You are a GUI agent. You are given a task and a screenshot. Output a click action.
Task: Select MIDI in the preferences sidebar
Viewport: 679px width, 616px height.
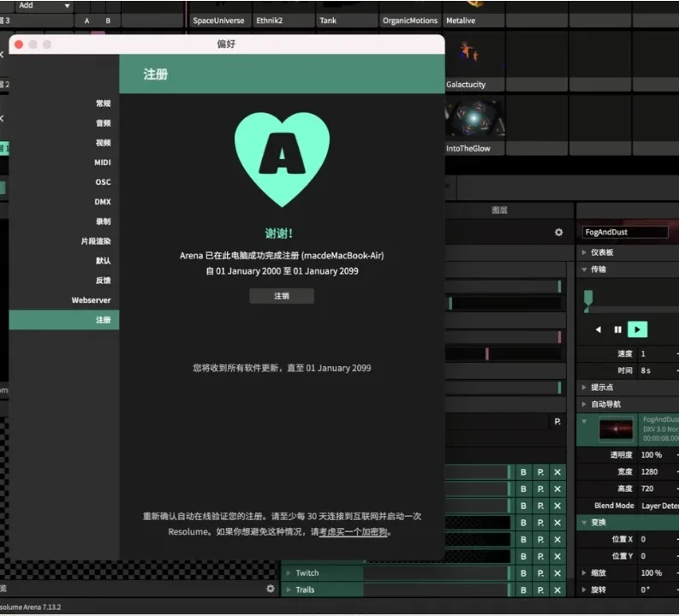pyautogui.click(x=103, y=163)
